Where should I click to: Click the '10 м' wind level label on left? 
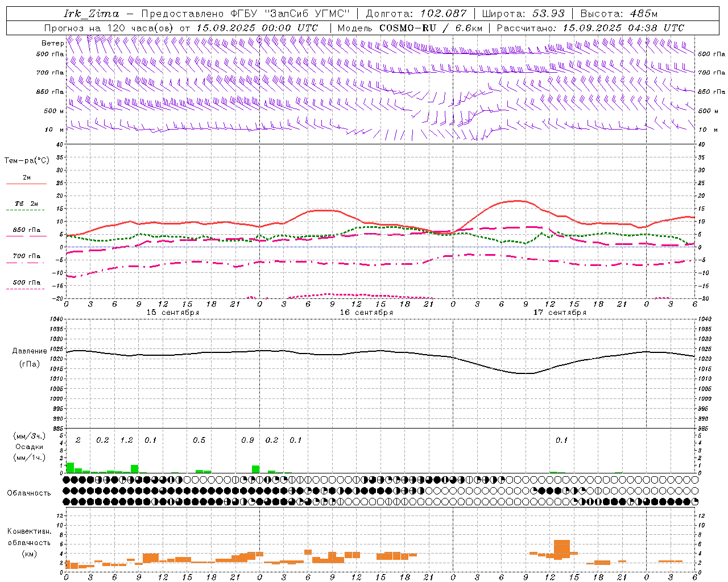click(x=55, y=130)
